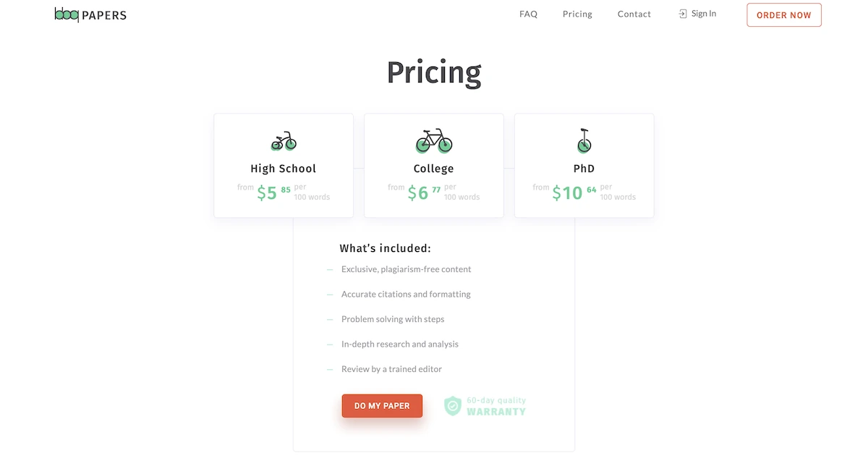The image size is (868, 461).
Task: Select the Exclusive plagiarism-free content item
Action: [x=406, y=268]
